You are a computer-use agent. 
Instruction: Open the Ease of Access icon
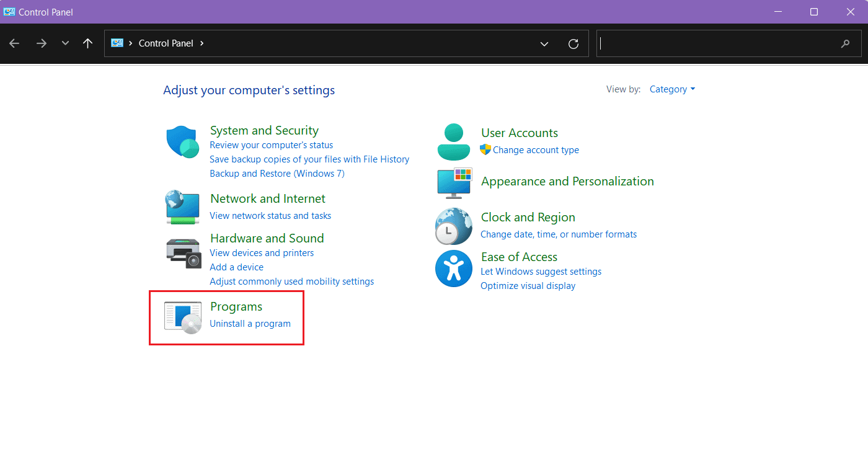(x=454, y=268)
